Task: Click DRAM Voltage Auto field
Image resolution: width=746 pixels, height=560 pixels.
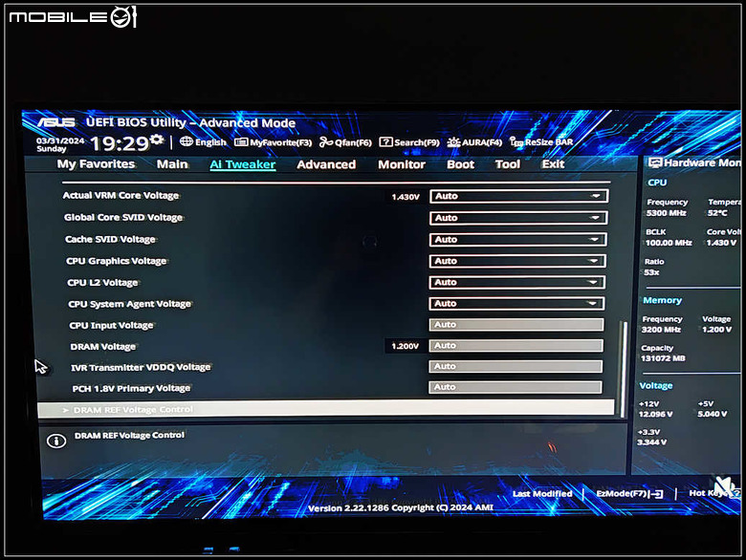Action: coord(516,346)
